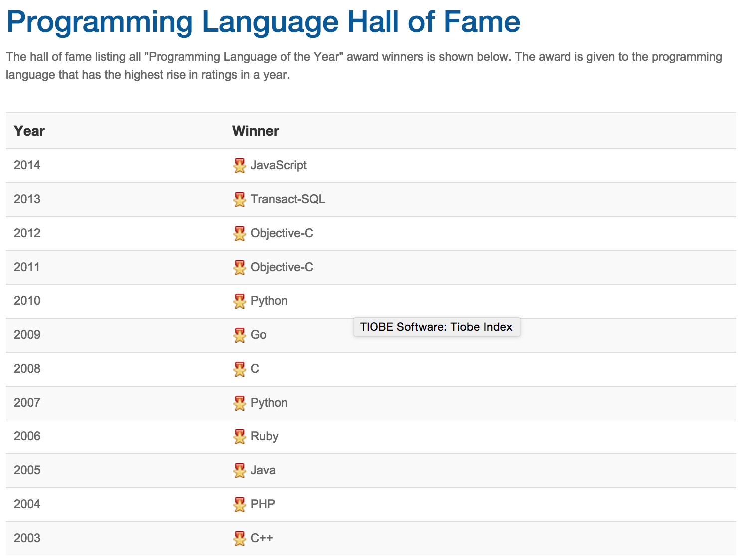Click the medal icon beside Transact-SQL
The image size is (746, 560).
pyautogui.click(x=240, y=200)
